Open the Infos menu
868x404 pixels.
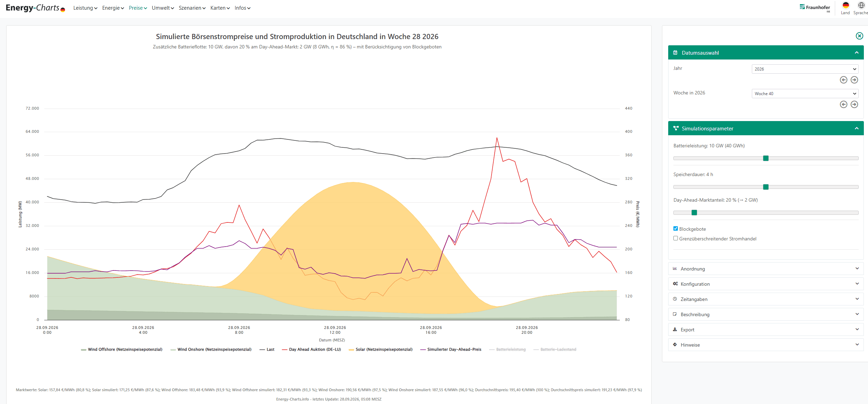coord(242,8)
